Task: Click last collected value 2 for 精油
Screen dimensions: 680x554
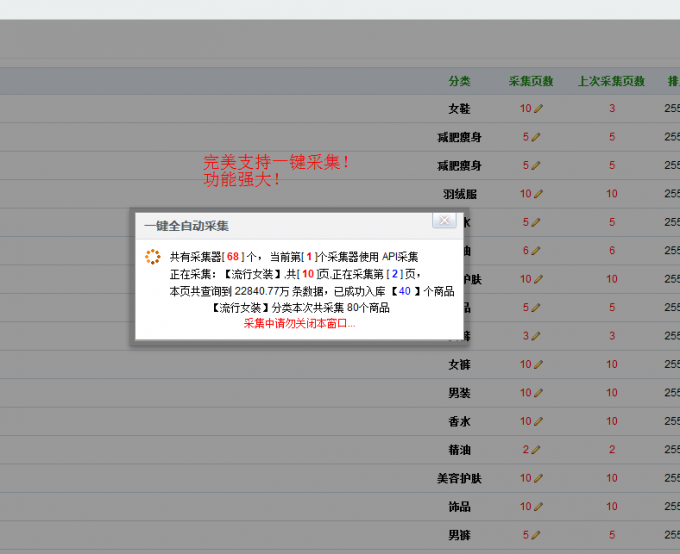Action: pyautogui.click(x=612, y=450)
